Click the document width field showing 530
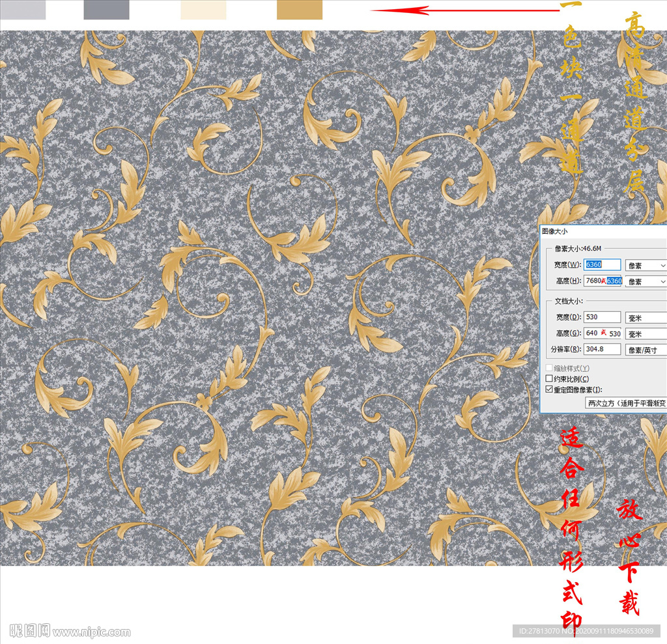 602,317
